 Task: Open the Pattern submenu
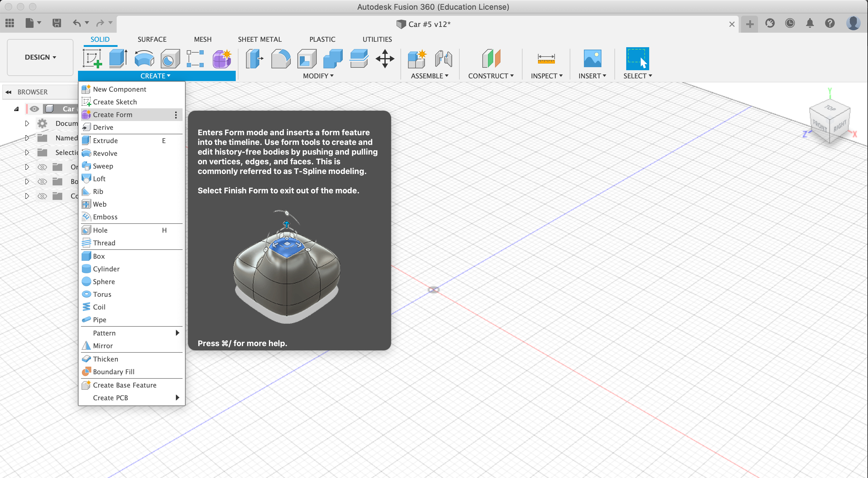pos(131,333)
